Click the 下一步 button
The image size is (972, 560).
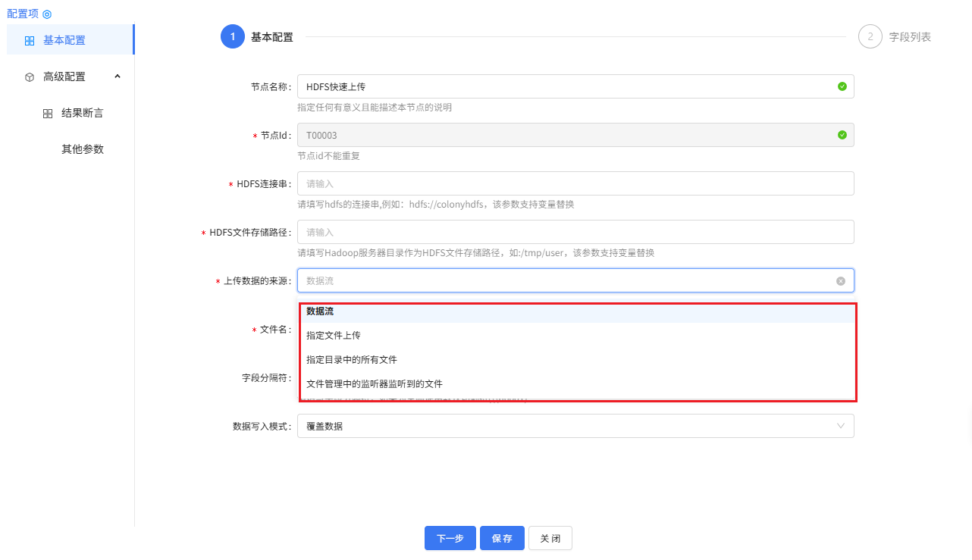(x=450, y=538)
